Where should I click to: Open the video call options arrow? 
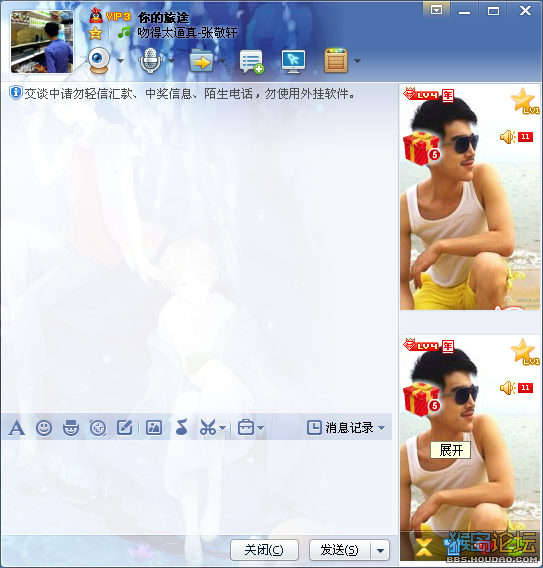pyautogui.click(x=121, y=61)
